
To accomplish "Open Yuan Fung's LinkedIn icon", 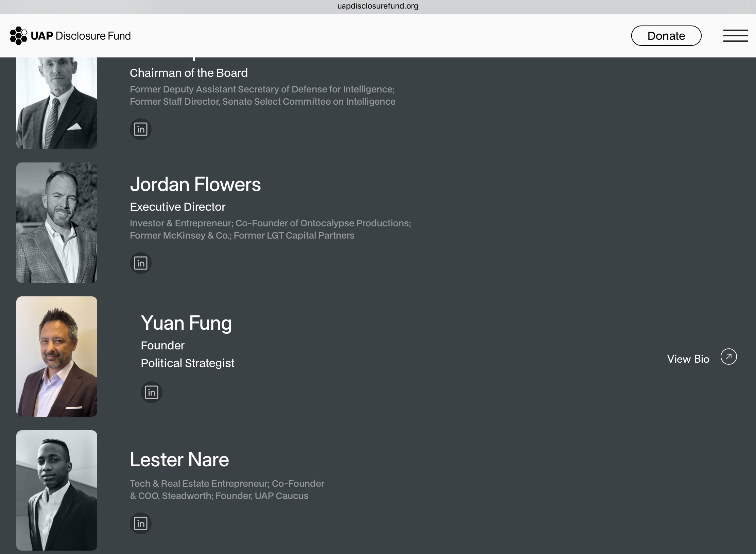I will (x=151, y=392).
